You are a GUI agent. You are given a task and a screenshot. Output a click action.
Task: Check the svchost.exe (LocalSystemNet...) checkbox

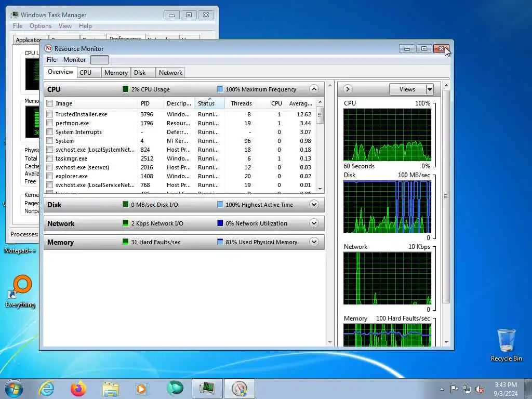49,149
